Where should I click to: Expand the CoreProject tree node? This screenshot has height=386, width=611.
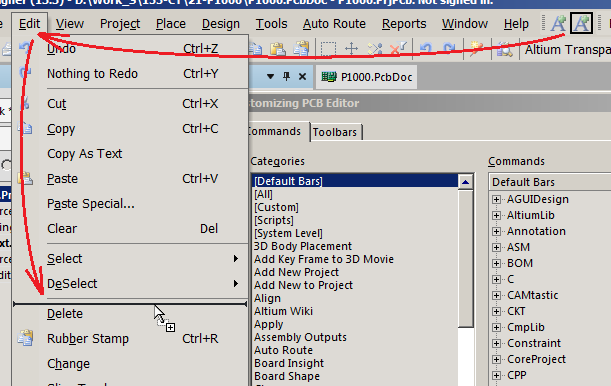tap(496, 359)
